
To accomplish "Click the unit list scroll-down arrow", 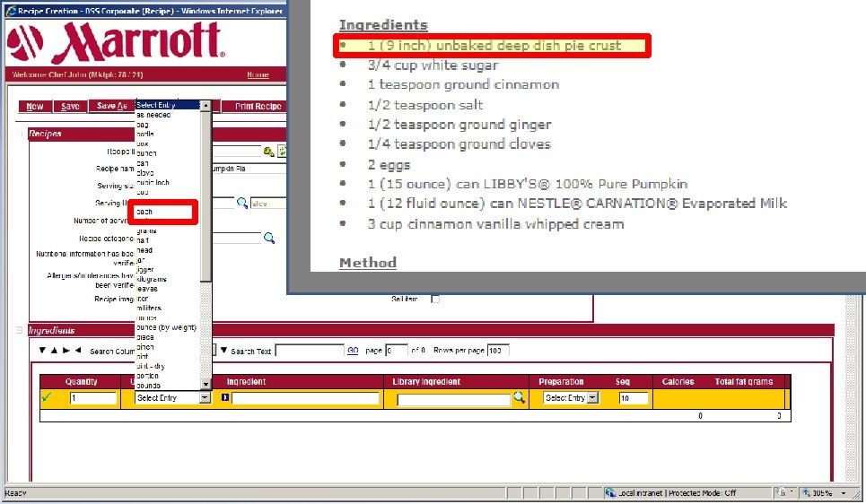I will pos(206,384).
